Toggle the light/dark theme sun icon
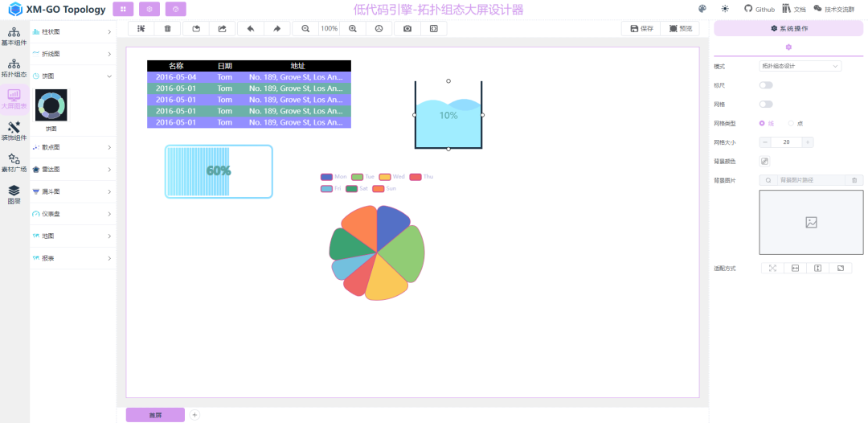 coord(725,9)
